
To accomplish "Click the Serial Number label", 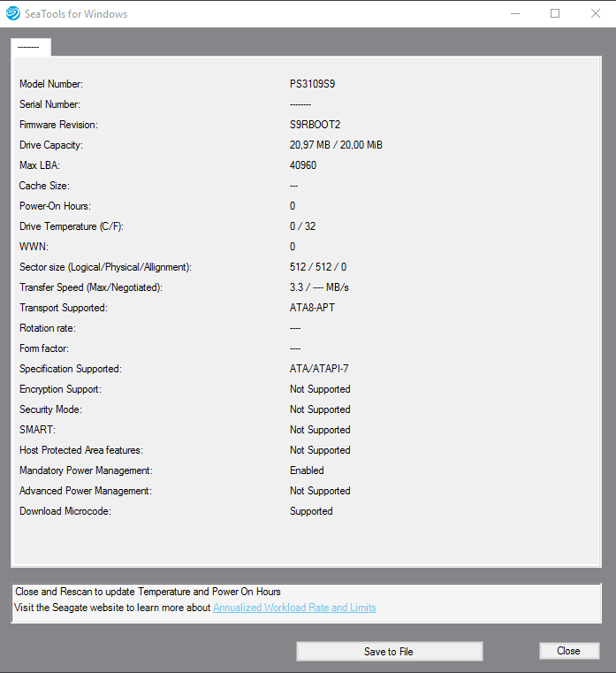I will (x=49, y=104).
